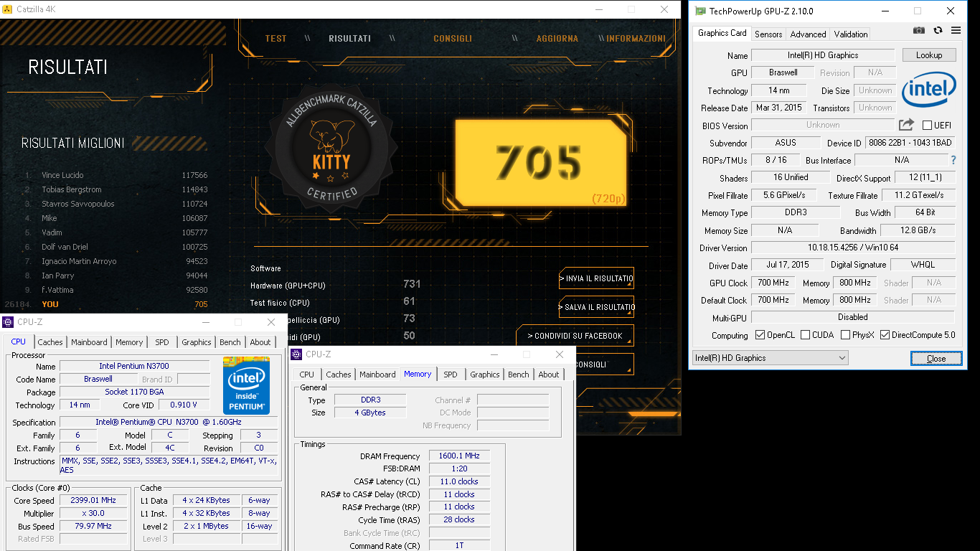This screenshot has width=980, height=551.
Task: Click the GPU-Z refresh icon
Action: 938,31
